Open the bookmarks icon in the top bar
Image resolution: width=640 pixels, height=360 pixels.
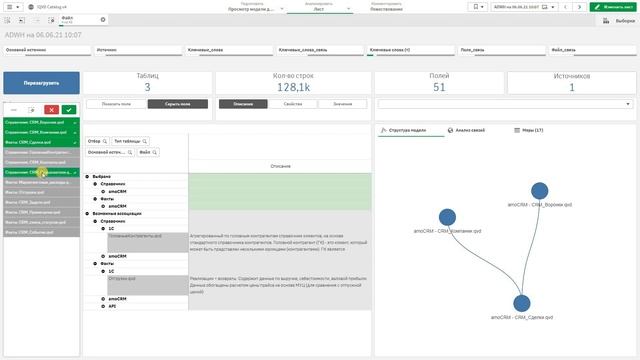click(478, 7)
